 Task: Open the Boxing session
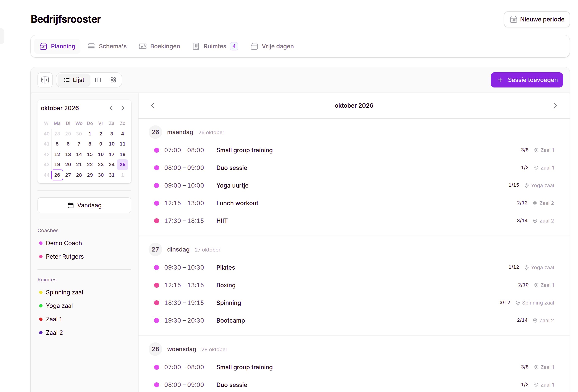[x=354, y=285]
